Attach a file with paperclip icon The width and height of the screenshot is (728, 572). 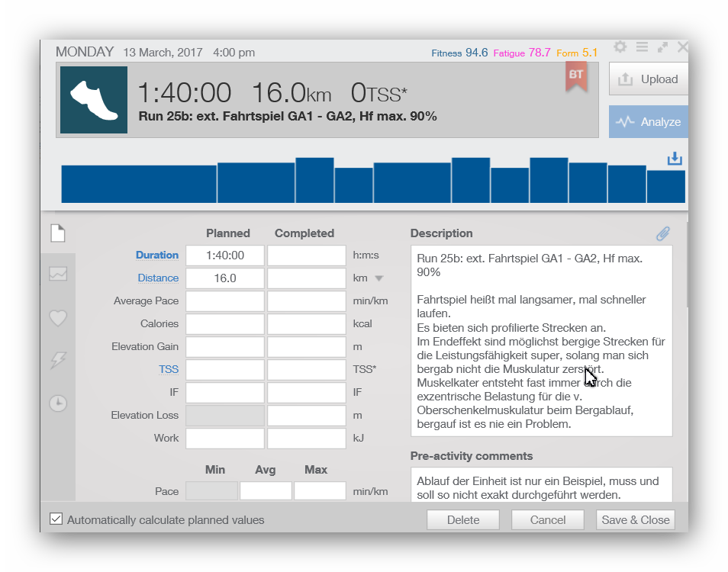(663, 233)
